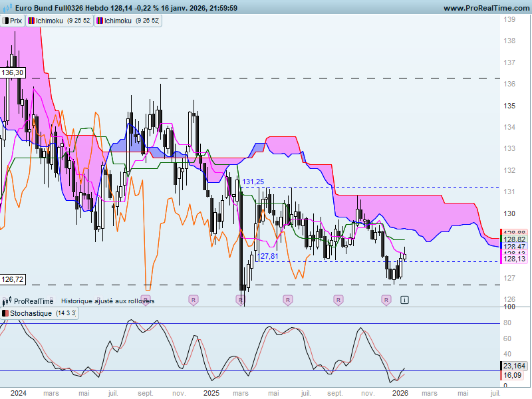The height and width of the screenshot is (399, 532).
Task: Click the rollover R marker near May 2025
Action: (288, 301)
